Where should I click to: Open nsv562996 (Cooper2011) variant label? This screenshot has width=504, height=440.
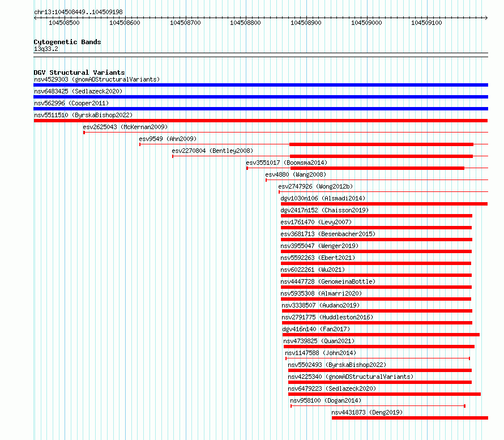pyautogui.click(x=71, y=103)
